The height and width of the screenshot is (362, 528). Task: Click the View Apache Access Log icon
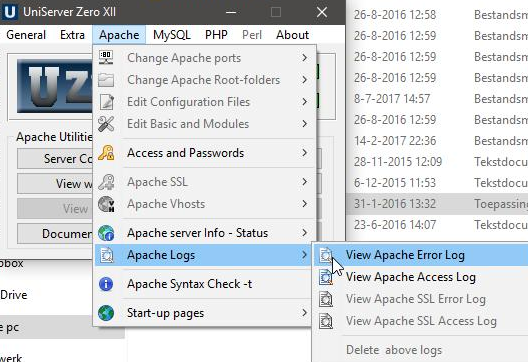coord(326,277)
